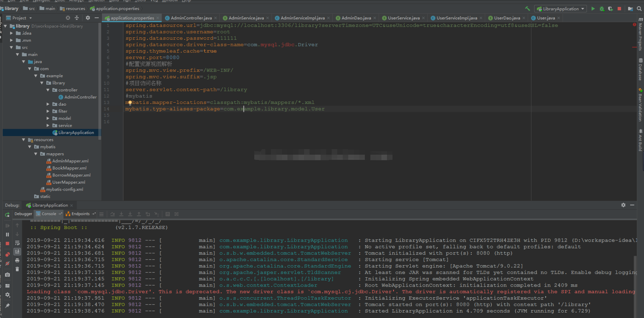Build the project with the hammer icon
Image resolution: width=644 pixels, height=318 pixels.
(x=528, y=8)
